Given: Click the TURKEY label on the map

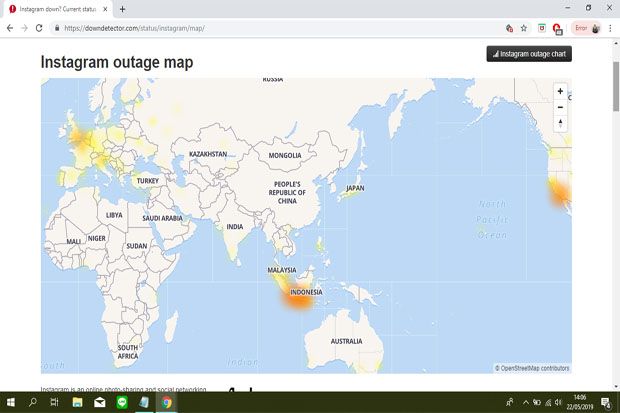Looking at the screenshot, I should pos(147,181).
